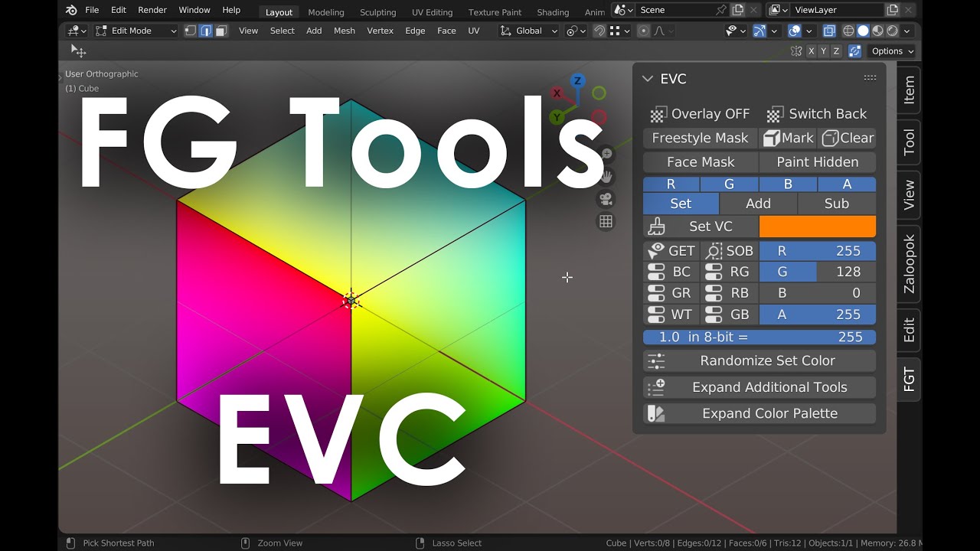The height and width of the screenshot is (551, 980).
Task: Open the Options dropdown
Action: (x=892, y=51)
